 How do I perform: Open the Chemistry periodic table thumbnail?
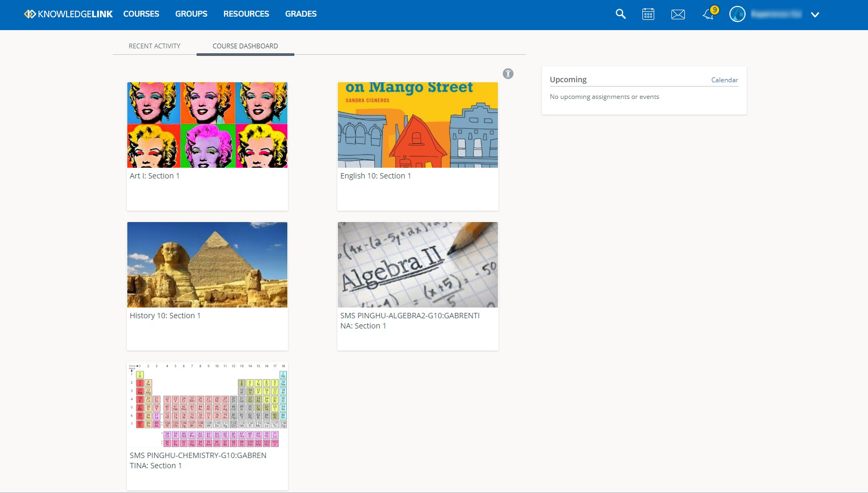point(207,404)
